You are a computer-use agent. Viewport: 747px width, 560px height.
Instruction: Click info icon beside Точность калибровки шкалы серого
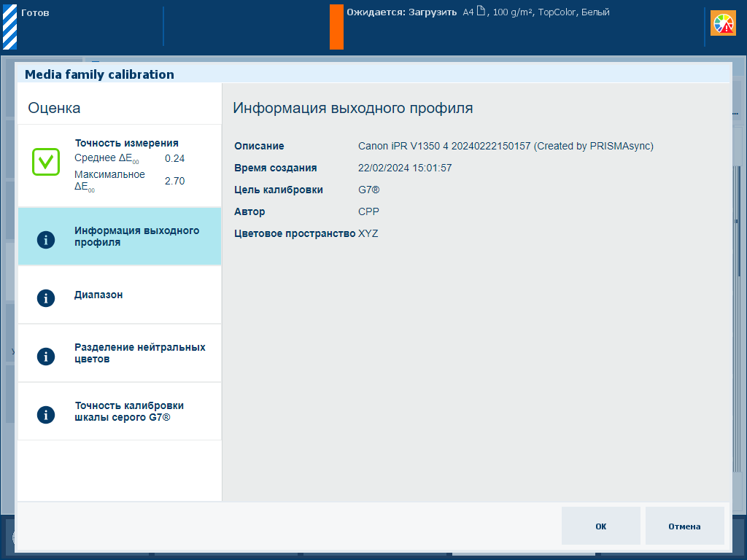(x=46, y=415)
